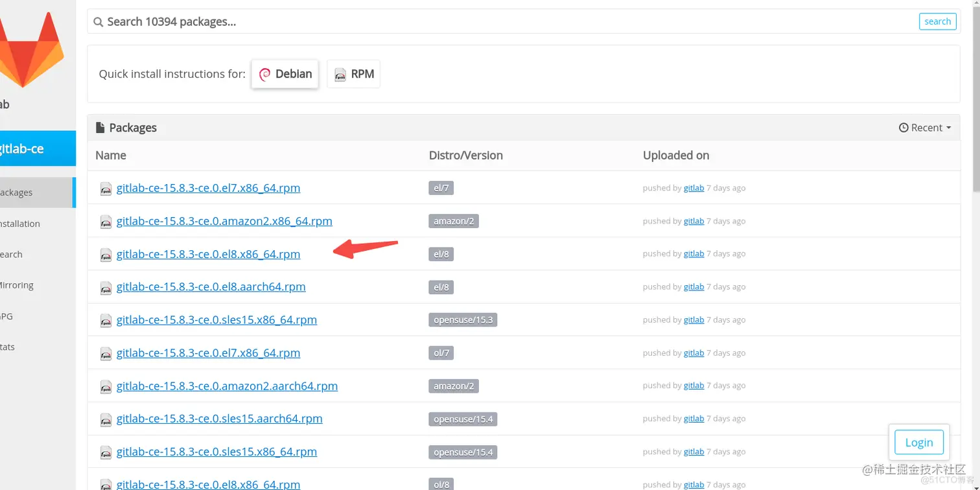The image size is (980, 490).
Task: Click el/8 badge in el8.x86_64 row
Action: click(x=441, y=254)
